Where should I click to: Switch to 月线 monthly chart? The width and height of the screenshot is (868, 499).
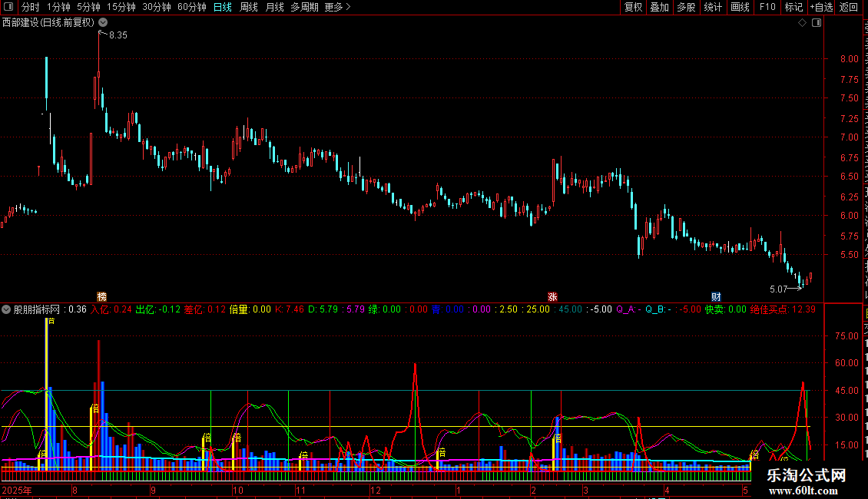pos(274,7)
